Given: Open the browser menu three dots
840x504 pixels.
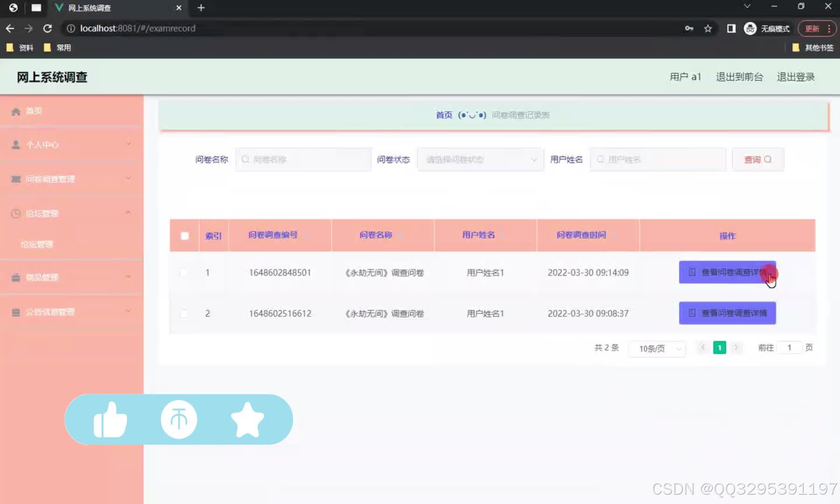Looking at the screenshot, I should 829,28.
